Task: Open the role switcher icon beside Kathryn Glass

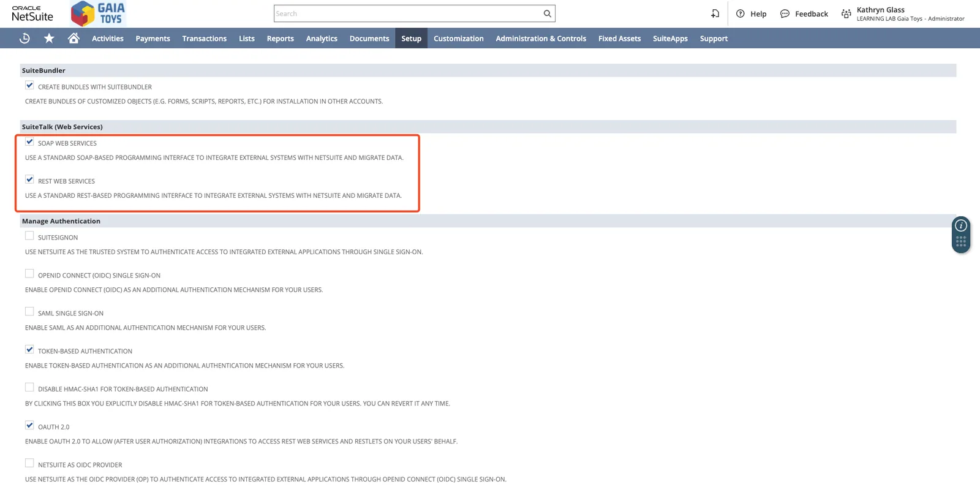Action: (846, 13)
